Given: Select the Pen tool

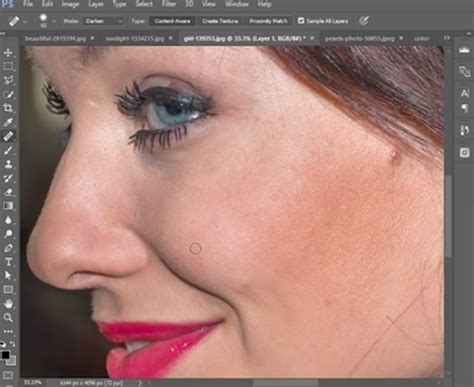Looking at the screenshot, I should point(8,248).
